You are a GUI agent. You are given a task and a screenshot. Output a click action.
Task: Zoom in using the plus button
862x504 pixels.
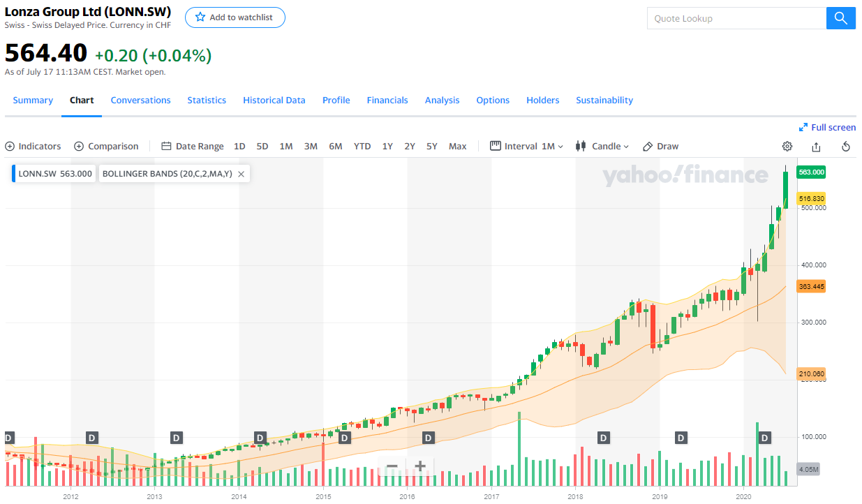(x=420, y=466)
